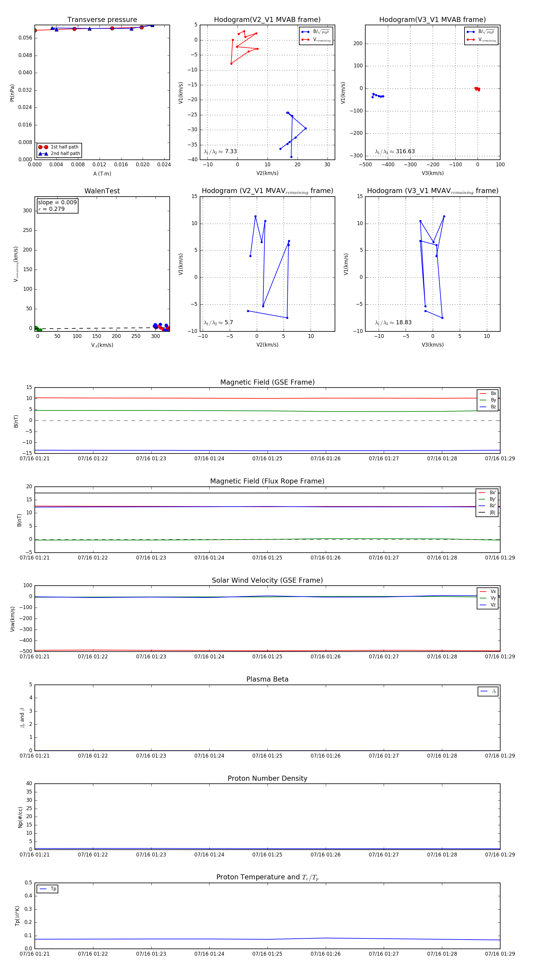Click the Bx legend entry
The width and height of the screenshot is (535, 980).
[488, 393]
